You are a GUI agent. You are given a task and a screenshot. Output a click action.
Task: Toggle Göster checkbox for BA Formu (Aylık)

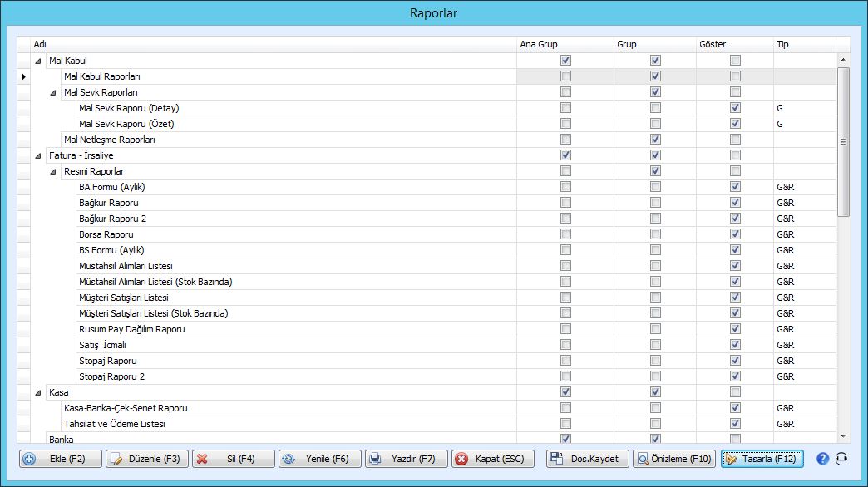tap(735, 186)
